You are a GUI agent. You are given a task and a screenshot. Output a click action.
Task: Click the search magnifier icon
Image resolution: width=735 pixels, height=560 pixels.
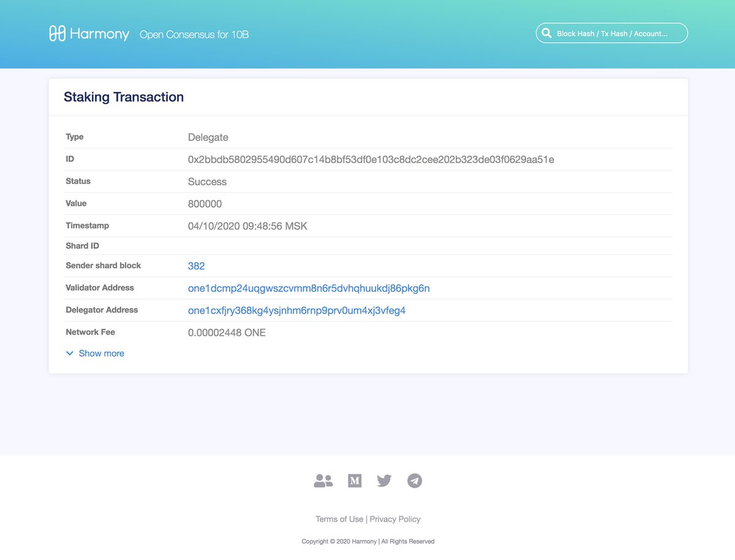546,33
